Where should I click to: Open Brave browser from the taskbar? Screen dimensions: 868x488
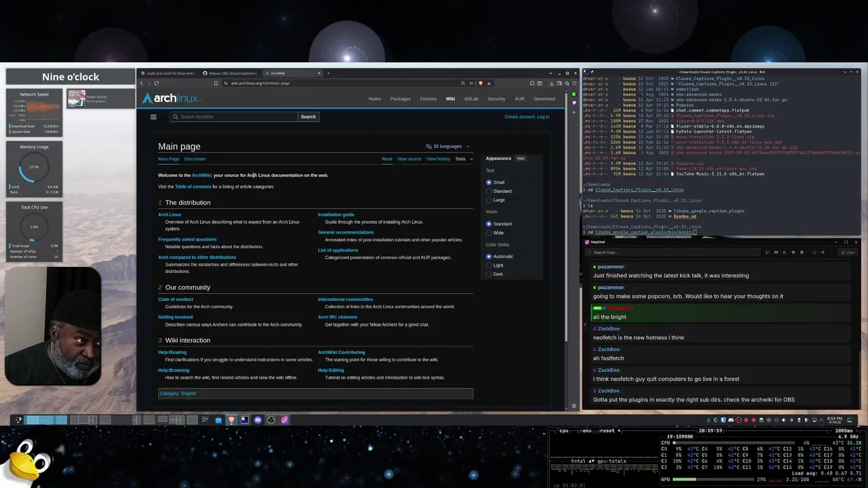[231, 420]
